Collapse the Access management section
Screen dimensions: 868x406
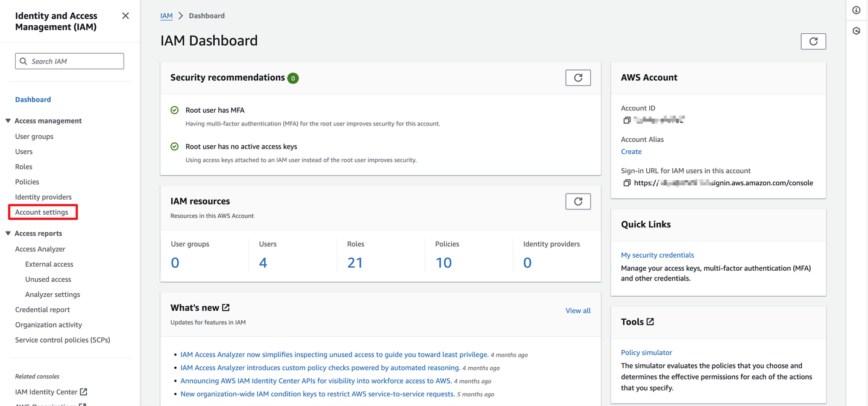coord(8,121)
